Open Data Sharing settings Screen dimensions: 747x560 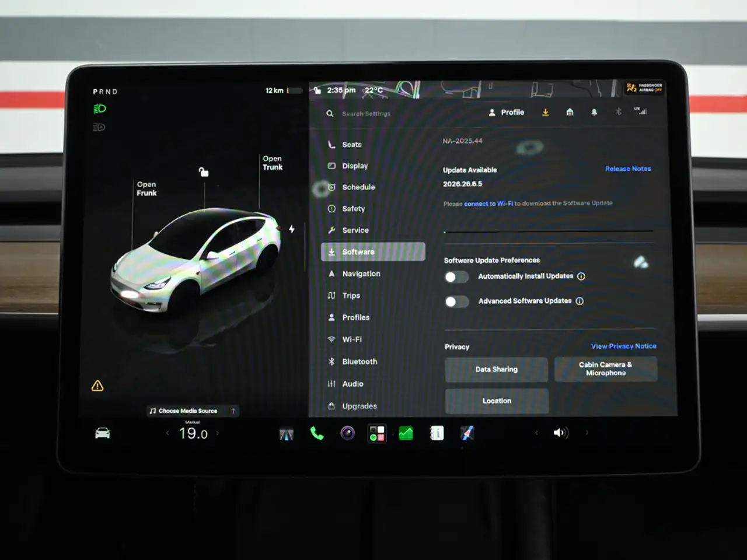[x=497, y=369]
